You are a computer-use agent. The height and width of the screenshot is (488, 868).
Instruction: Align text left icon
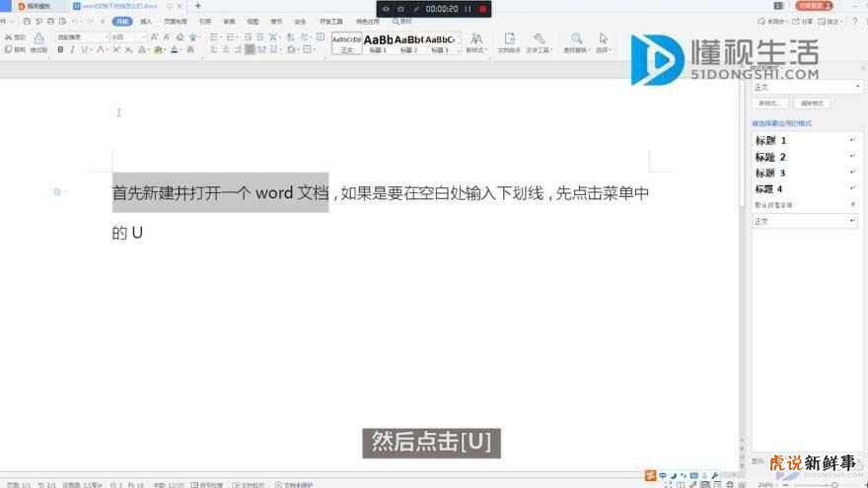point(214,50)
